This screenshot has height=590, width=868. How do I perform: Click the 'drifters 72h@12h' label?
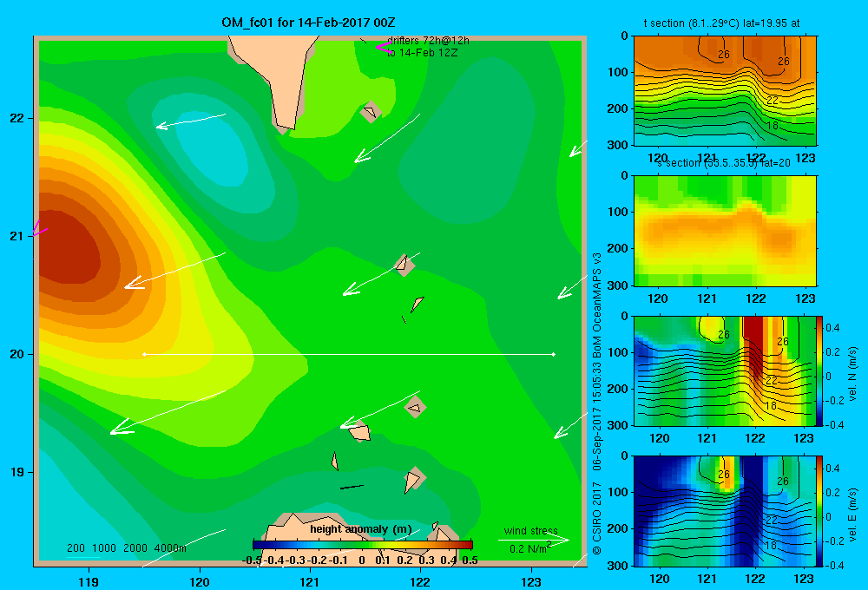coord(429,41)
